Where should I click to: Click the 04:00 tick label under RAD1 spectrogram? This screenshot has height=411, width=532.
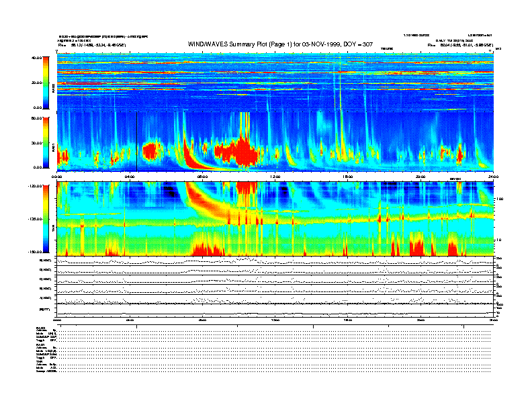130,177
